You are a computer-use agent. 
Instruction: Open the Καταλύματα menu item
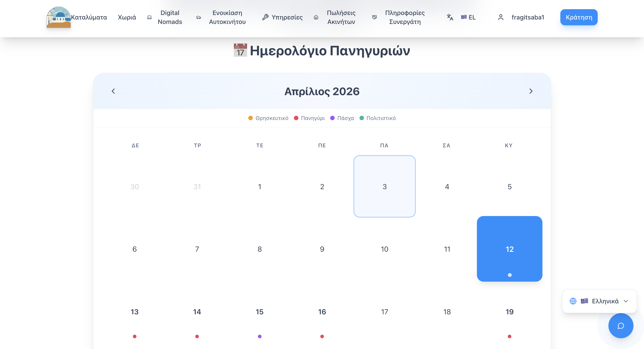[x=89, y=17]
